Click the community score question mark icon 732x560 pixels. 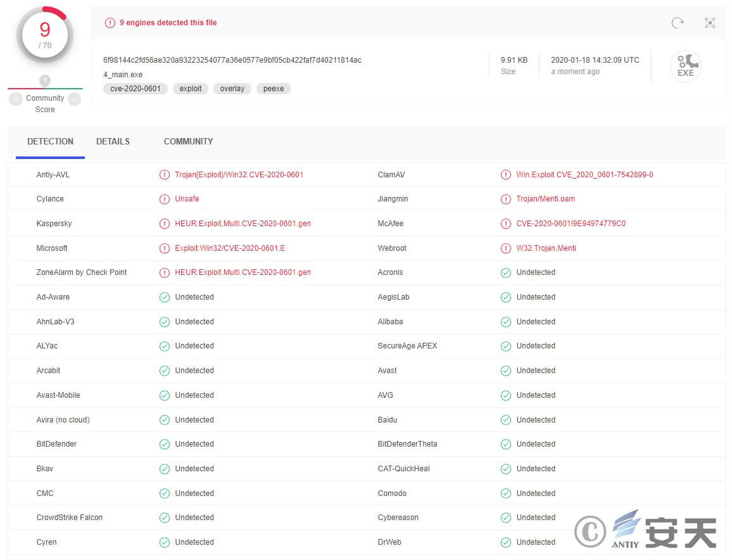[45, 80]
